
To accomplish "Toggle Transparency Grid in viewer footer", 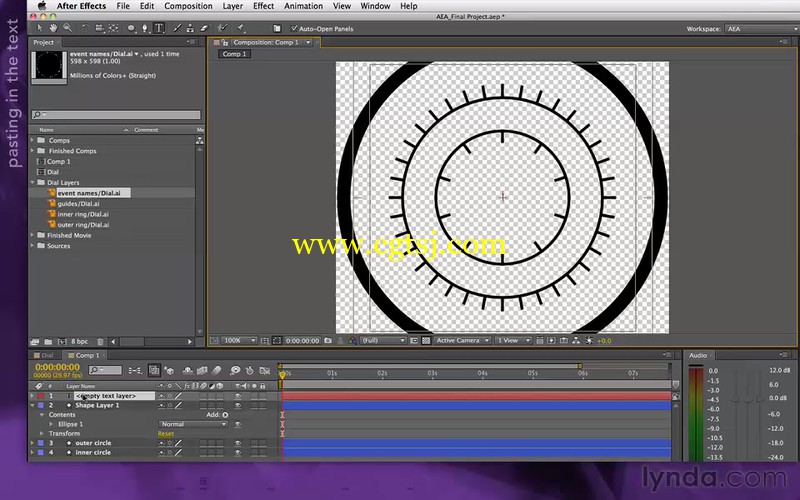I will click(x=426, y=340).
